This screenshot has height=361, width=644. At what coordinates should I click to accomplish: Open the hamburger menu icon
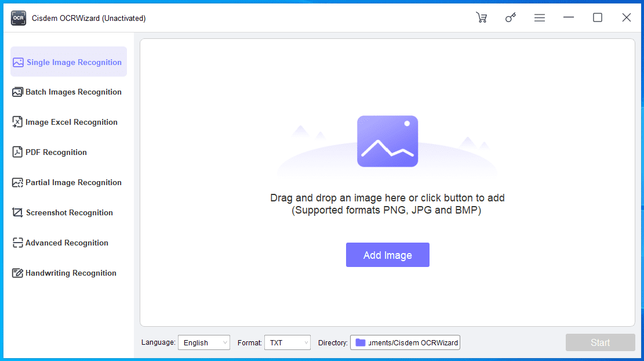tap(540, 17)
